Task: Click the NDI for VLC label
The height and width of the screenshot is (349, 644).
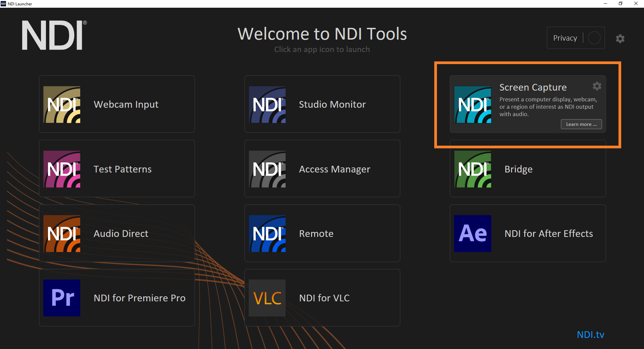Action: (x=324, y=298)
